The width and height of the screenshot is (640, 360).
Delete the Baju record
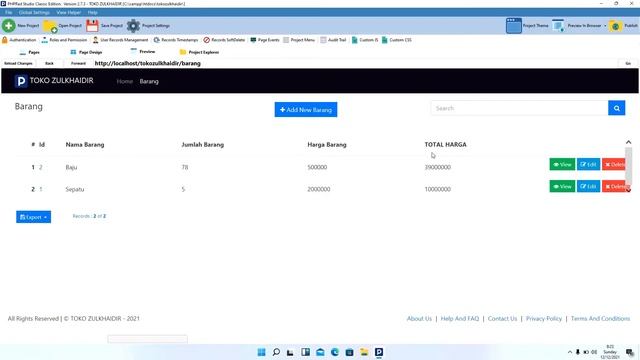[x=613, y=164]
